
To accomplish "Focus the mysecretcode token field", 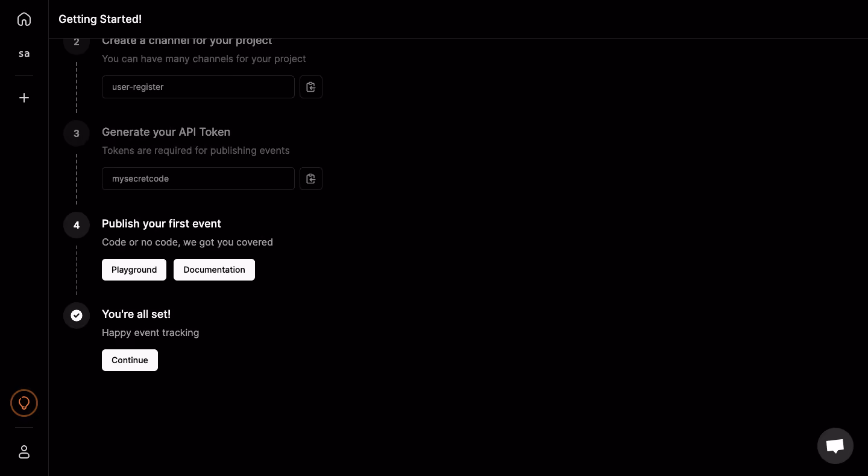I will click(x=198, y=179).
